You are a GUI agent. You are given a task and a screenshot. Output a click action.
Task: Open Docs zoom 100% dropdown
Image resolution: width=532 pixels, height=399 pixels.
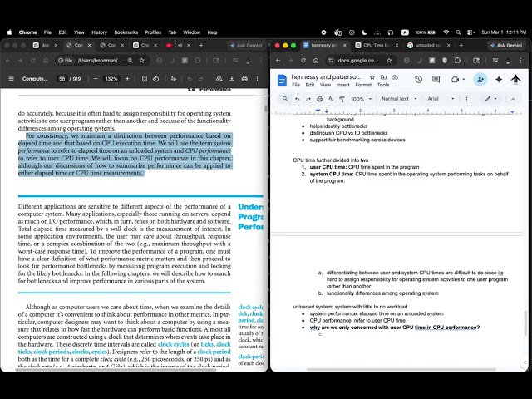361,99
